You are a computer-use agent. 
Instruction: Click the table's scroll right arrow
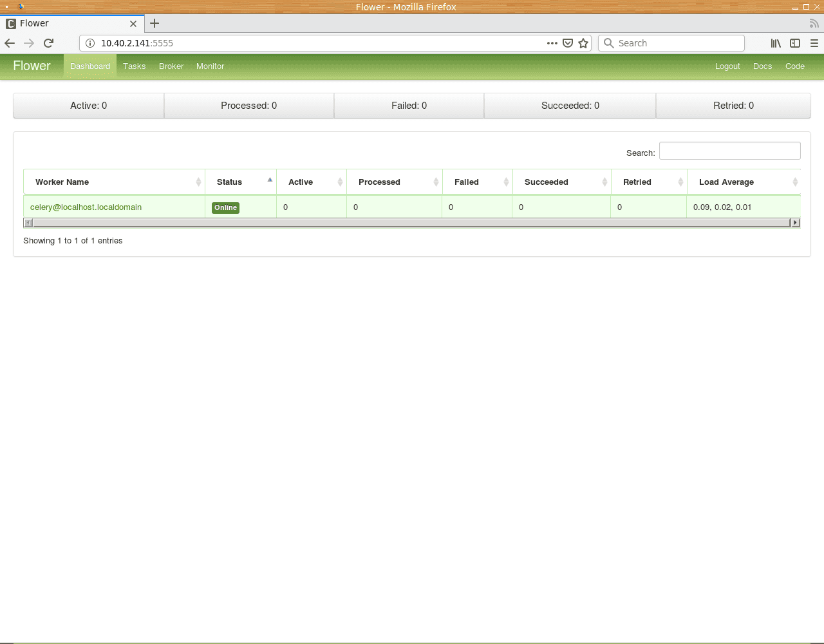pyautogui.click(x=795, y=223)
